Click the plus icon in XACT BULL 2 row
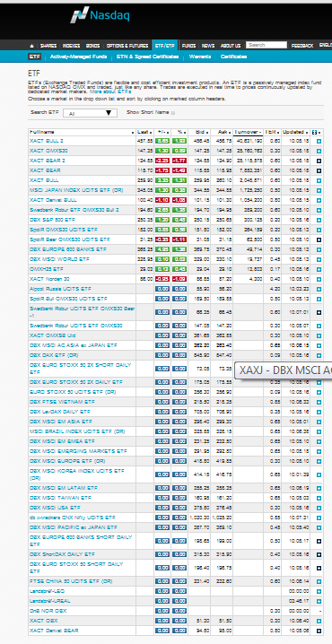332x644 pixels. click(x=319, y=142)
